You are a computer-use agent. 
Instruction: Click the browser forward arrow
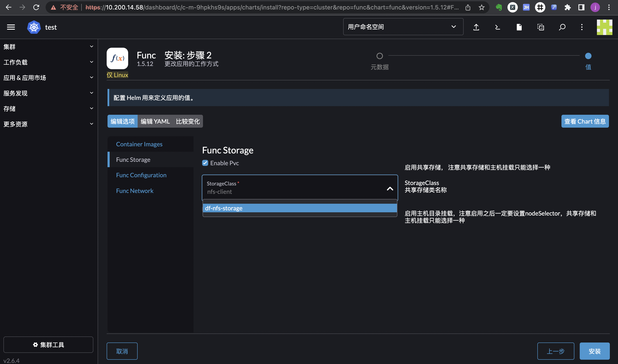click(x=22, y=7)
